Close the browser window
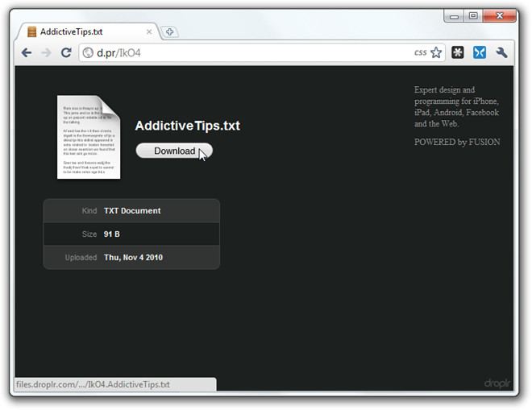This screenshot has height=410, width=532. (500, 15)
